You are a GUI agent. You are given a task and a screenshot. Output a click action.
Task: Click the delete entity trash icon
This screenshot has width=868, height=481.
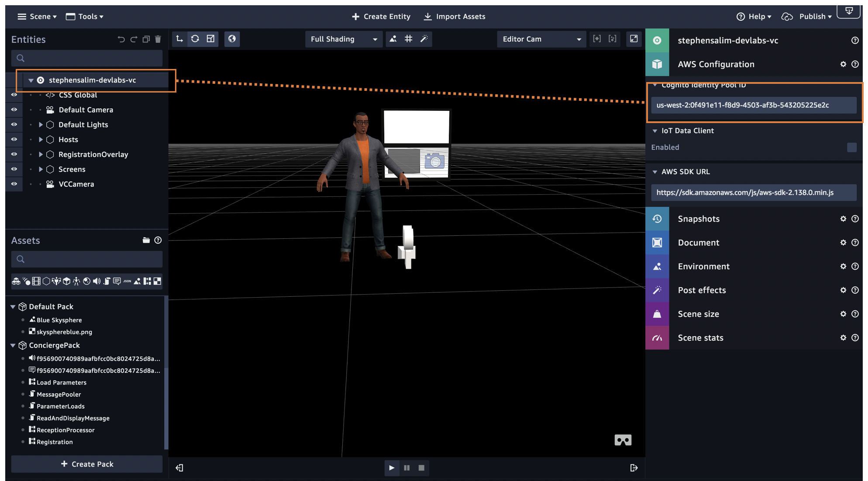pos(158,39)
